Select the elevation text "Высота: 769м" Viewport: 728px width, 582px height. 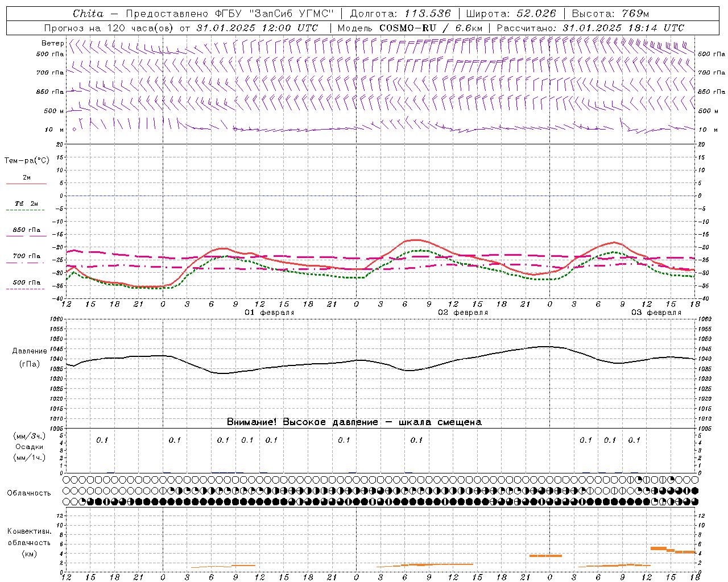coord(610,14)
